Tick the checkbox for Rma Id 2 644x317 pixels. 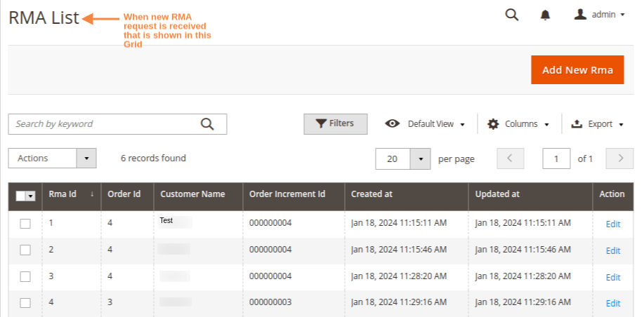[x=25, y=250]
